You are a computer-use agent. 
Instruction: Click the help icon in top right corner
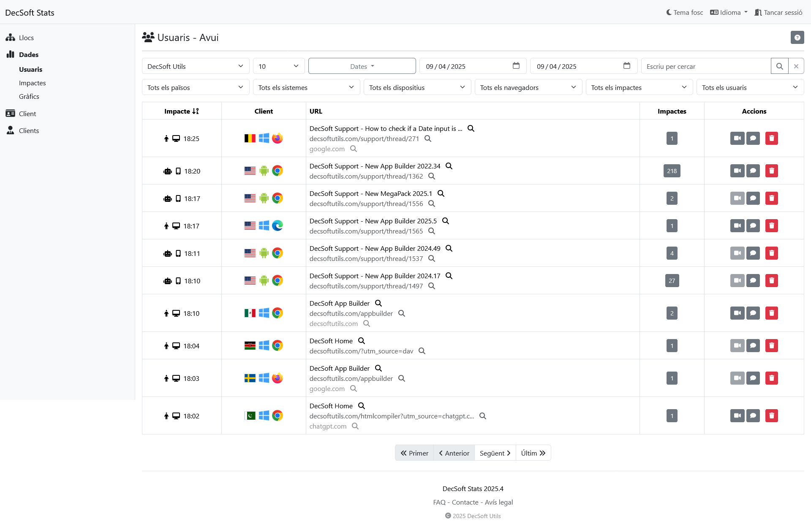pos(797,37)
